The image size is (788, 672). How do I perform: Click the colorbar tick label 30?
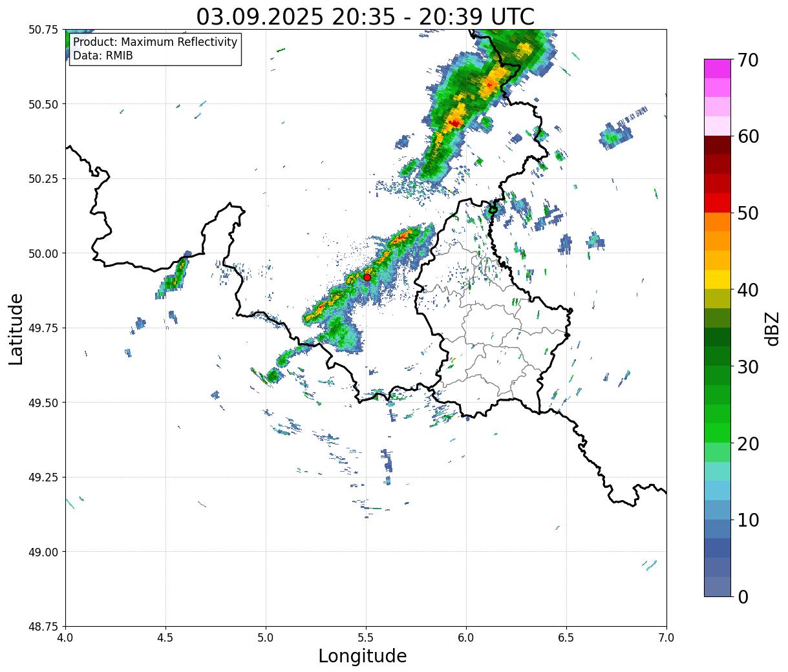pyautogui.click(x=747, y=367)
